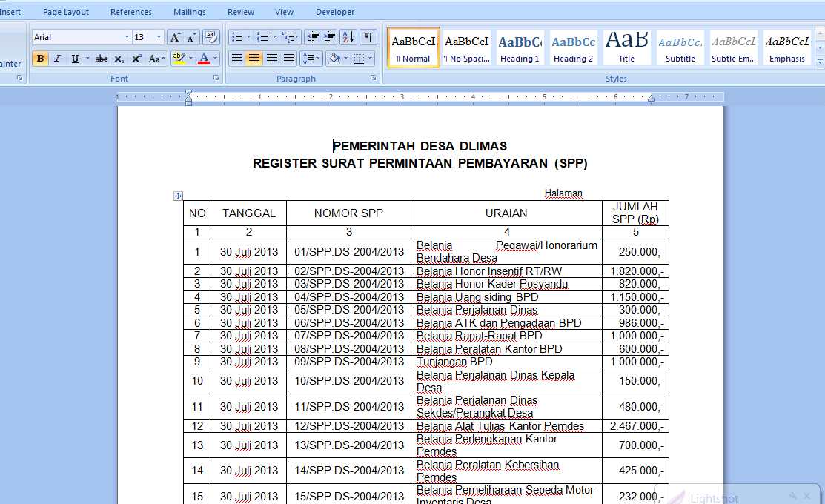Align text left
This screenshot has height=504, width=825.
point(236,59)
